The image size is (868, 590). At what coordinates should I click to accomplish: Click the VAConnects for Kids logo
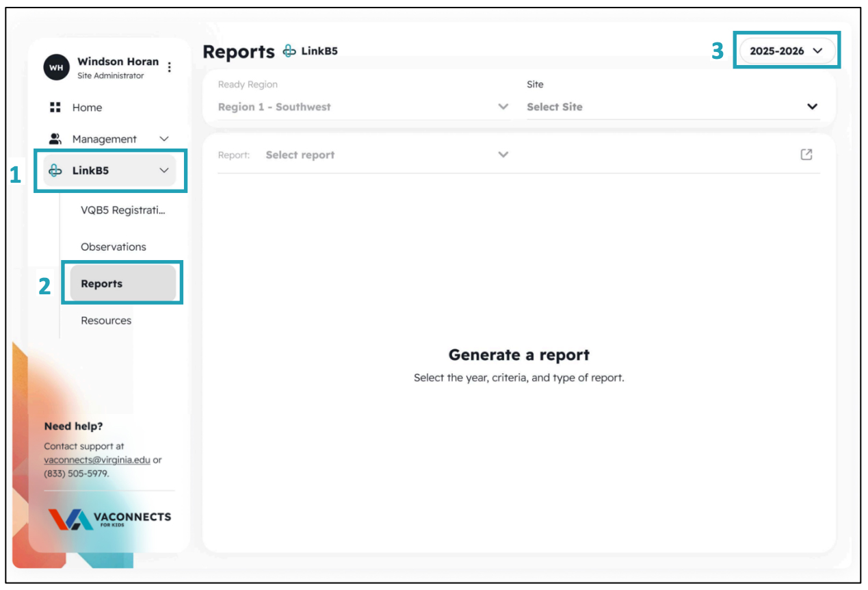click(x=109, y=520)
